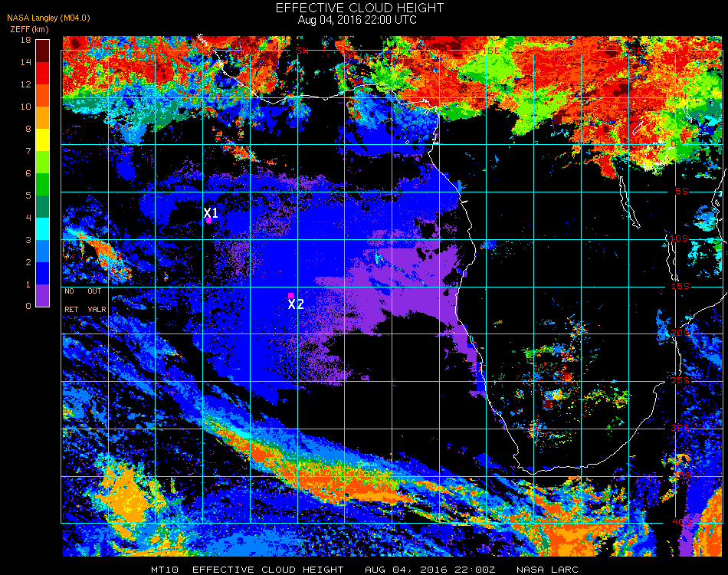Click the 'EFFECTIVE CLOUD HEIGHT' title at top
The width and height of the screenshot is (728, 575).
pyautogui.click(x=360, y=8)
